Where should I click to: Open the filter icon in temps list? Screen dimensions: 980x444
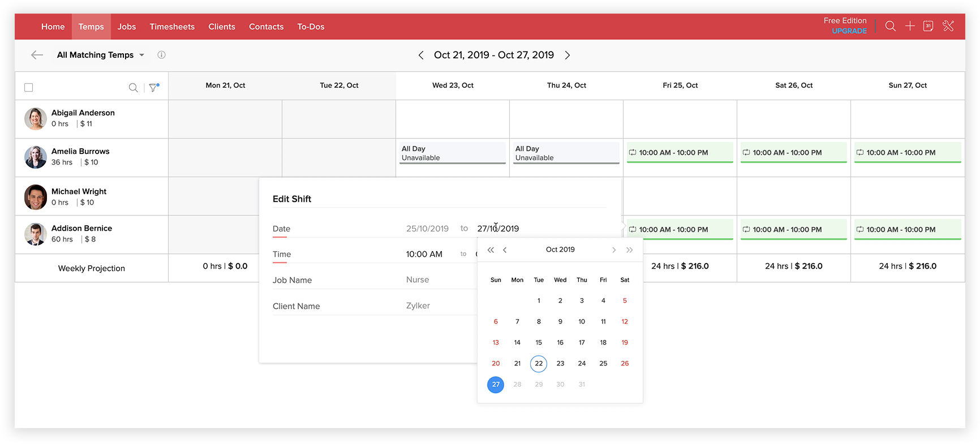(x=153, y=88)
